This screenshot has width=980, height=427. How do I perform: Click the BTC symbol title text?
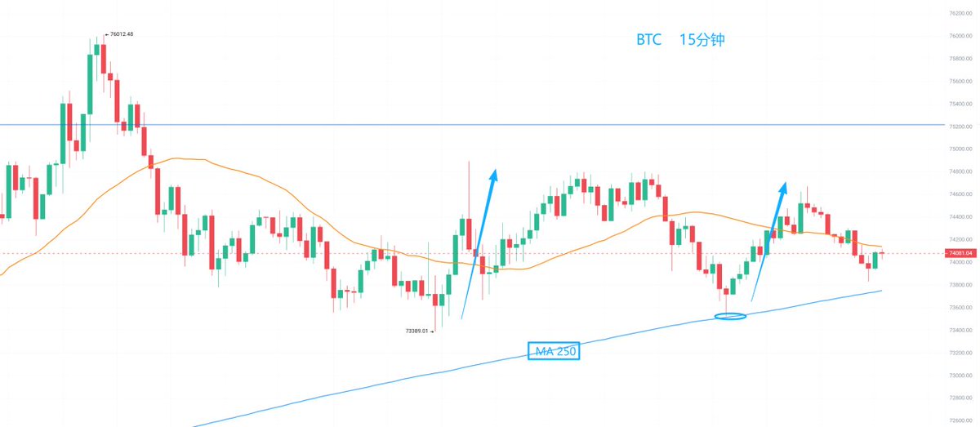[x=648, y=40]
